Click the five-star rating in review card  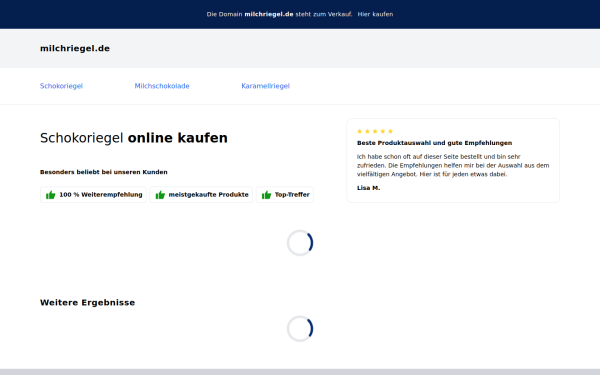tap(375, 131)
